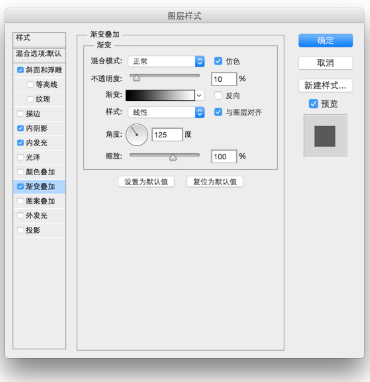Enable the 外发光 checkbox
This screenshot has height=382, width=370.
20,216
